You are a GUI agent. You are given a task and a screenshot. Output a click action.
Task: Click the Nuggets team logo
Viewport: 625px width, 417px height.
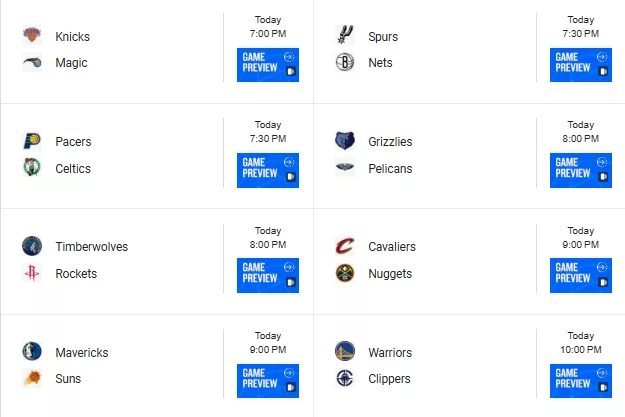[345, 273]
